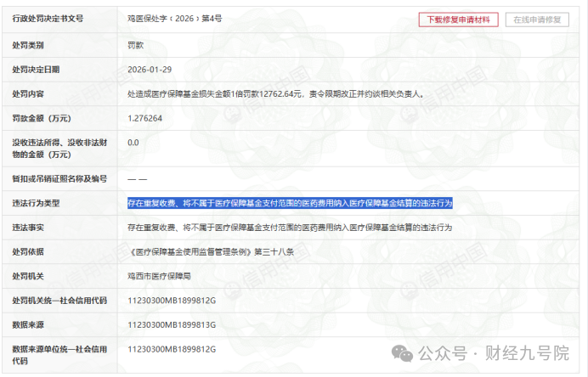Select the 数据来源单位统一社会信用代码 value 11230300MB1899812G
588x377 pixels.
(x=172, y=349)
